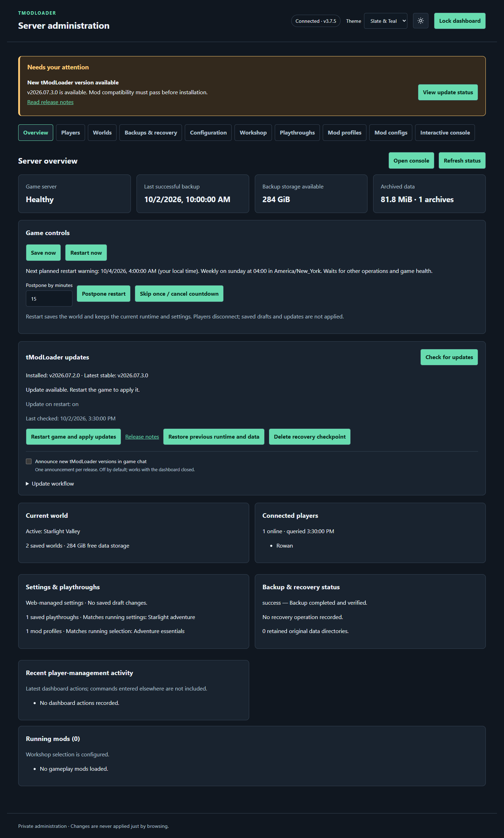Open the Interactive console tab
This screenshot has height=838, width=504.
coord(445,132)
